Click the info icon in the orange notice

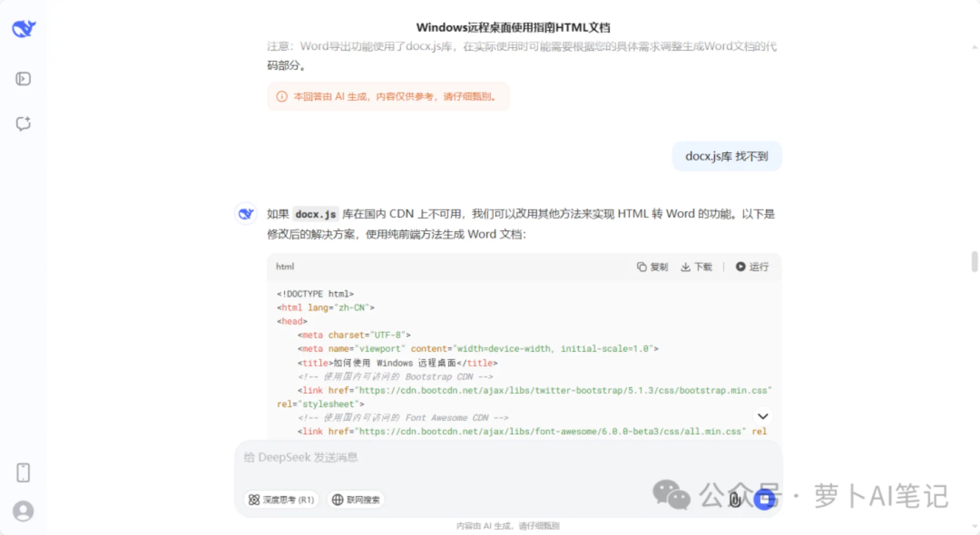[282, 96]
